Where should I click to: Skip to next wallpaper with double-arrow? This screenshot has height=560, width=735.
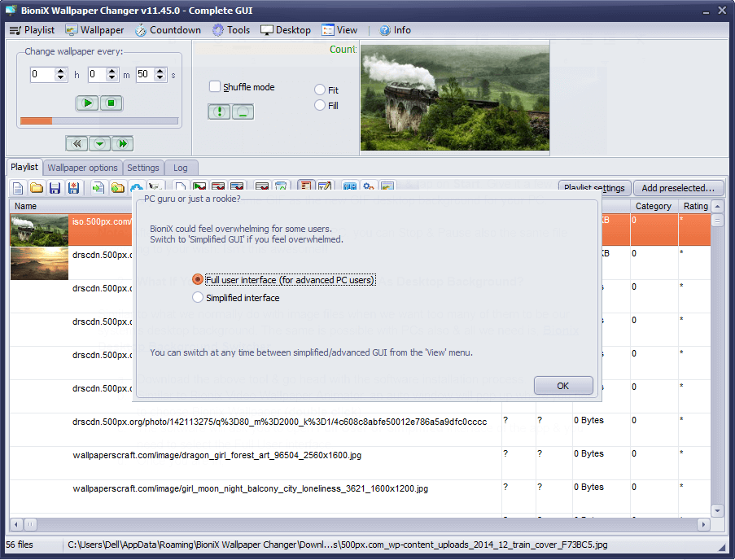(x=122, y=143)
